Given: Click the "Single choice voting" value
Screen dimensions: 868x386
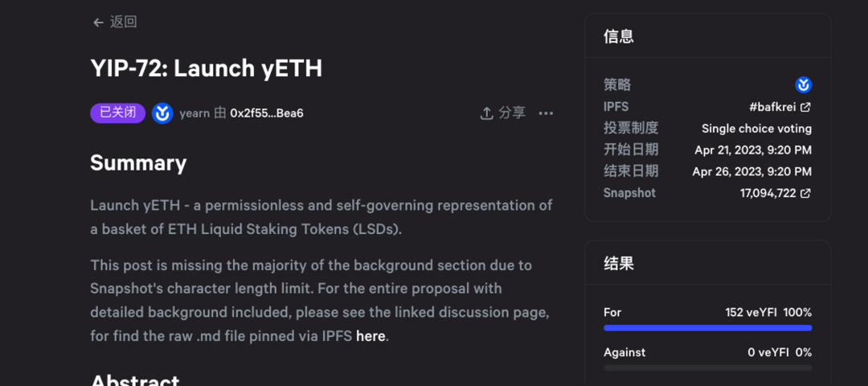Looking at the screenshot, I should click(756, 129).
